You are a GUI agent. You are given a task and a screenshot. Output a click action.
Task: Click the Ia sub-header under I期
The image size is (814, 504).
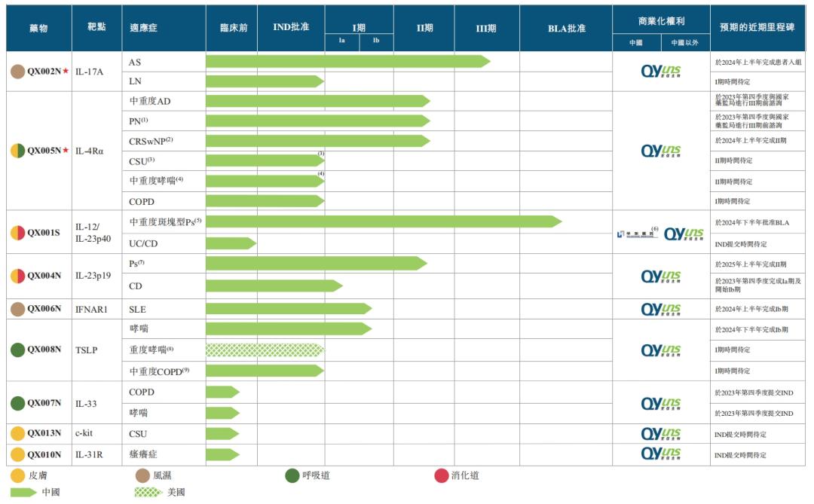tap(341, 41)
